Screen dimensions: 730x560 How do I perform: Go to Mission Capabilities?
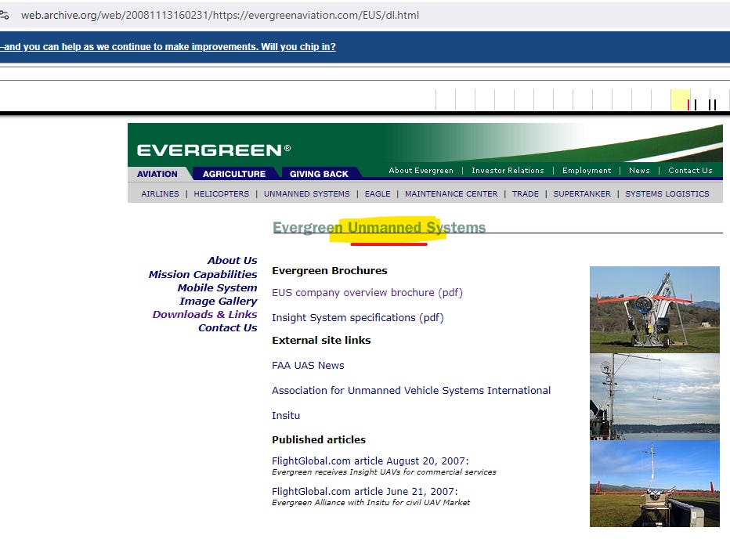pos(203,274)
